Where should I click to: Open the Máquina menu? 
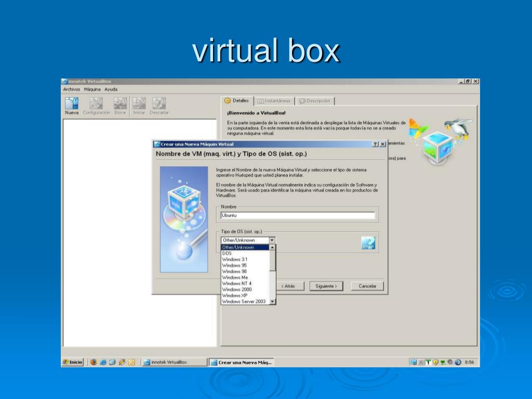pyautogui.click(x=92, y=89)
